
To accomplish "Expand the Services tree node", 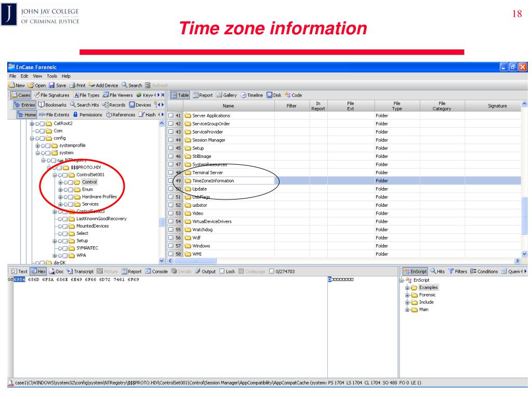I will click(x=60, y=205).
